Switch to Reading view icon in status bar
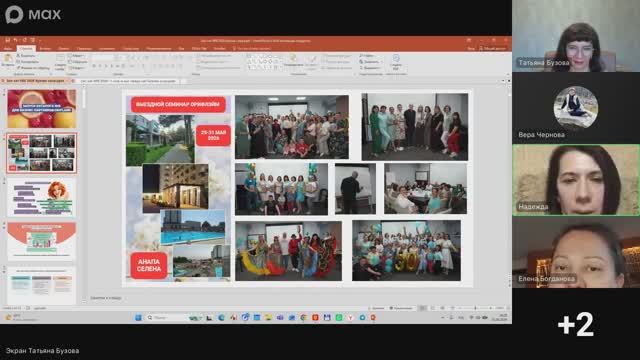Viewport: 640px width, 360px height. pos(442,308)
